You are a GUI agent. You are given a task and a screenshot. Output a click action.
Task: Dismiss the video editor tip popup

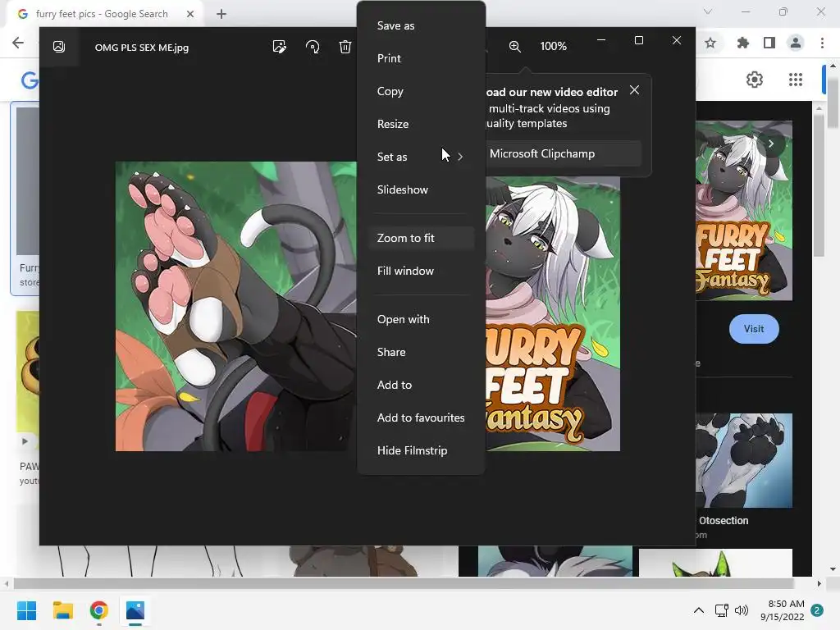(634, 90)
